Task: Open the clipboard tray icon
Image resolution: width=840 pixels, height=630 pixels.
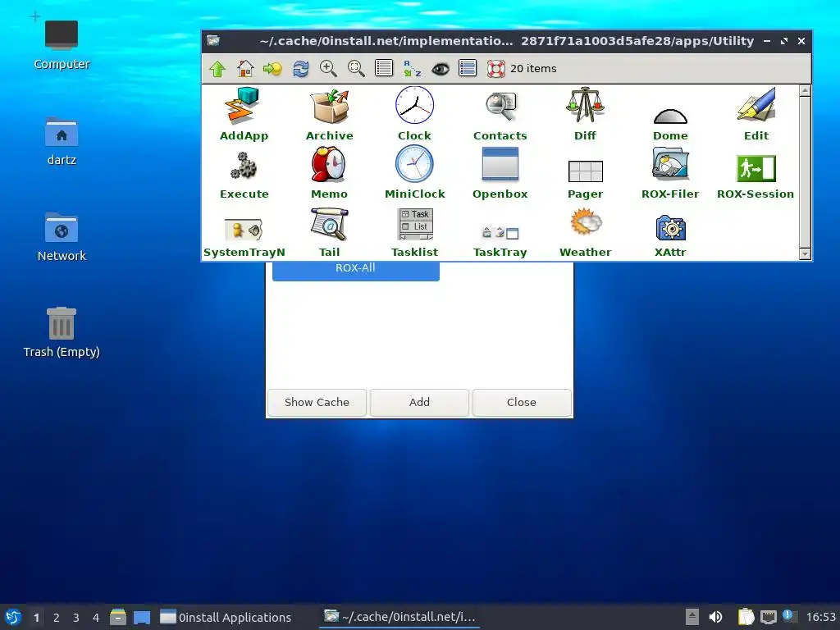Action: (x=746, y=617)
